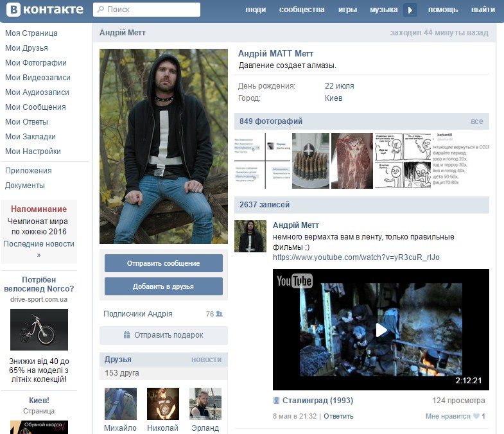Click Добавить в друзья button
The image size is (504, 434).
coord(164,286)
